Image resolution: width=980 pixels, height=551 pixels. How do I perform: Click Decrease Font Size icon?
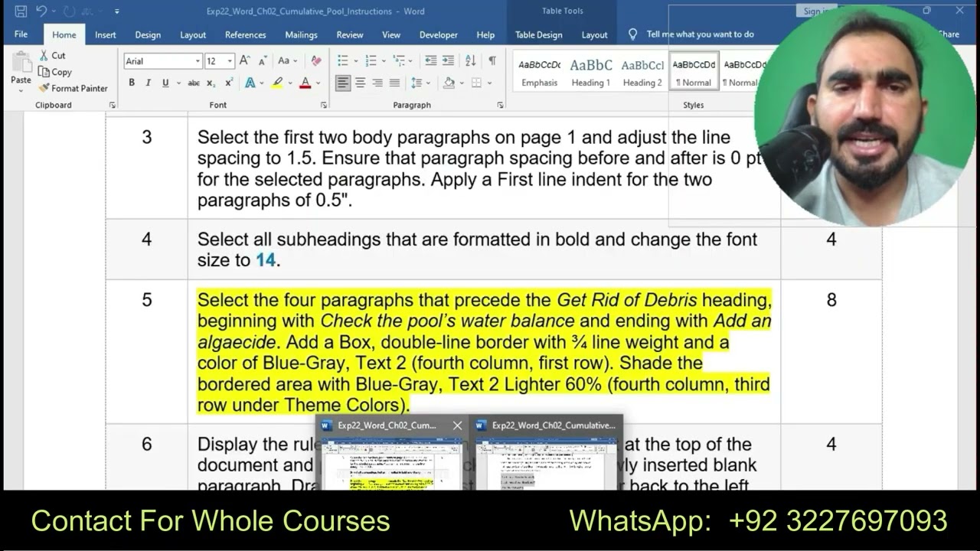[263, 60]
